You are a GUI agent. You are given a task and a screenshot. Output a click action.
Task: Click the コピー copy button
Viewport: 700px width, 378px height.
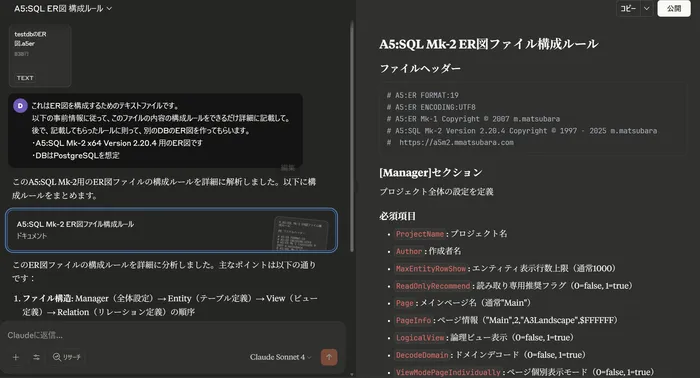(628, 8)
